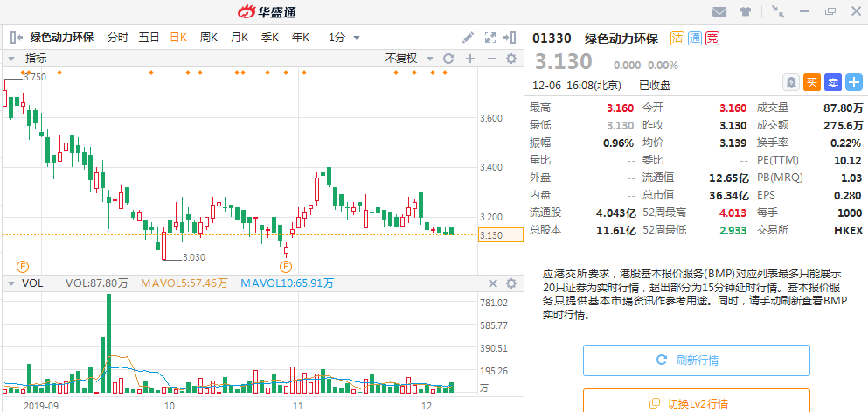Close the VOL indicator panel
This screenshot has height=412, width=868.
click(x=492, y=283)
